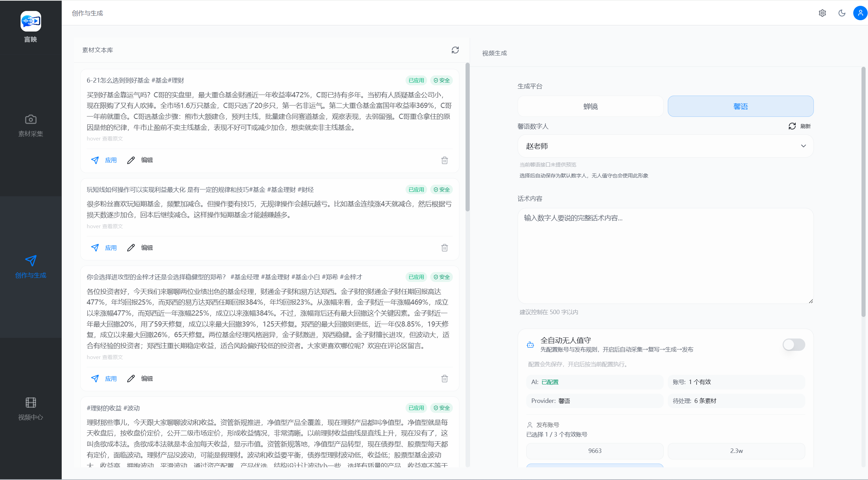Click the video generation panel scrollbar

(863, 192)
